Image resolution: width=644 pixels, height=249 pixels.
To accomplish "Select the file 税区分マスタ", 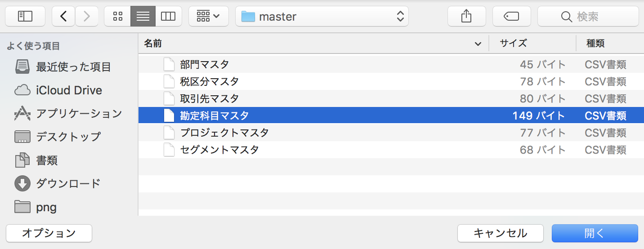I will pyautogui.click(x=391, y=81).
